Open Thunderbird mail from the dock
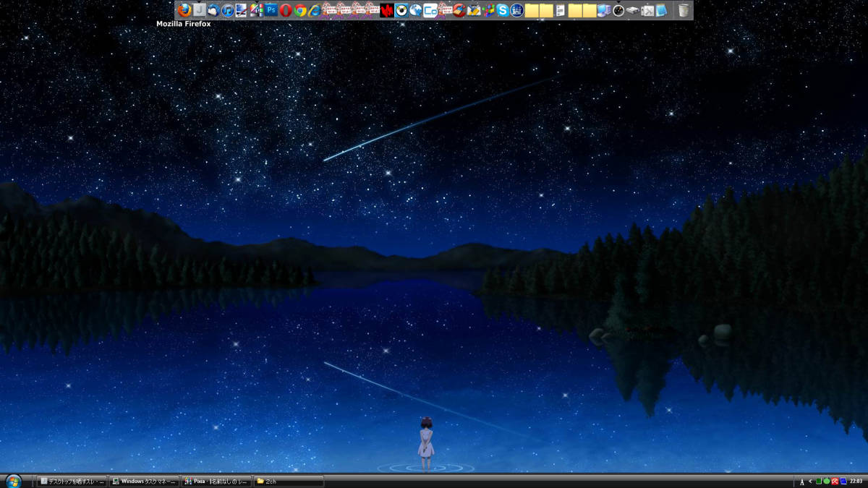 pos(213,10)
